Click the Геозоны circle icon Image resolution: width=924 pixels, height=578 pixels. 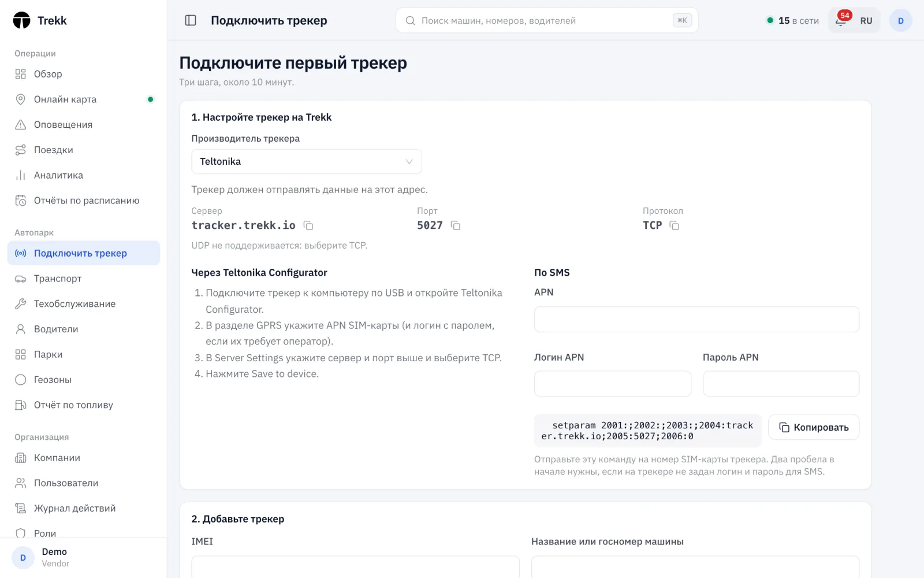[x=21, y=380]
